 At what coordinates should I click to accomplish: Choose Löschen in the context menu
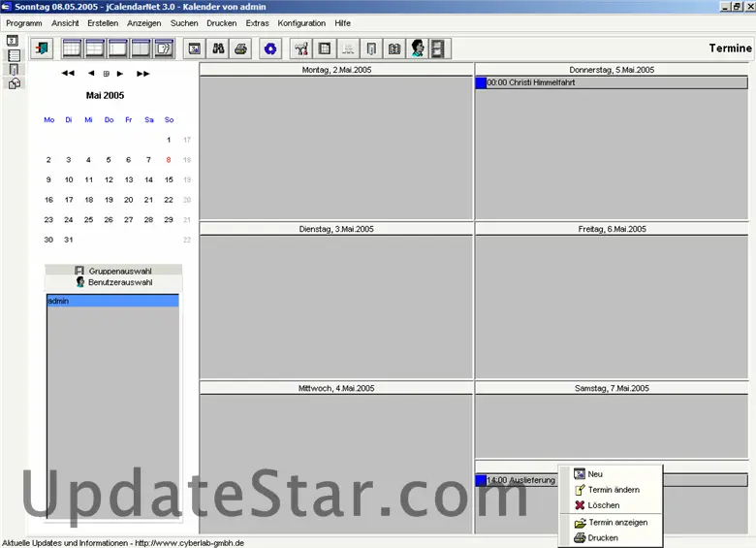tap(611, 505)
